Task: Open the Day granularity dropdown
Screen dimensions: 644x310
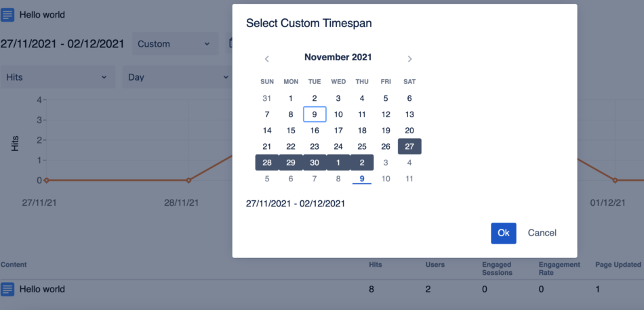Action: coord(177,77)
